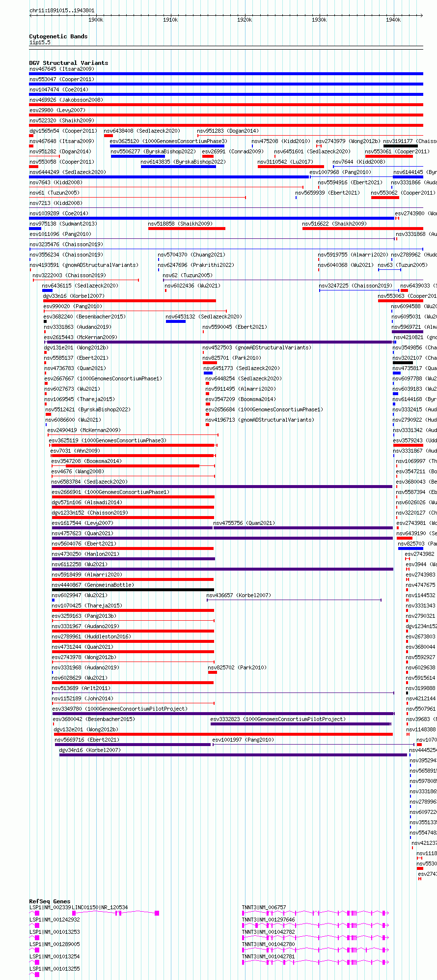
Task: Click nsv5506277 (ByrskaBishop2022) label
Action: 153,151
